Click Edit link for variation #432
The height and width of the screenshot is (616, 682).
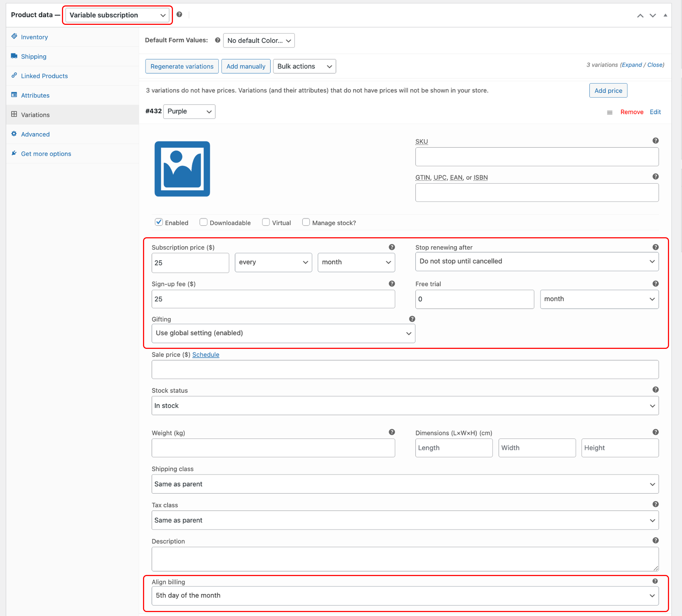point(655,112)
